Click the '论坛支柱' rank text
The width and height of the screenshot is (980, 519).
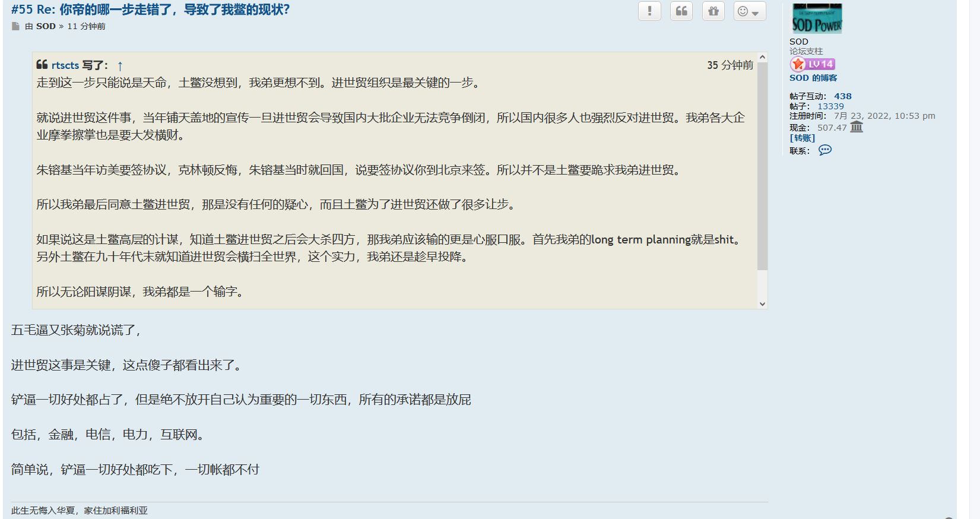(x=806, y=51)
